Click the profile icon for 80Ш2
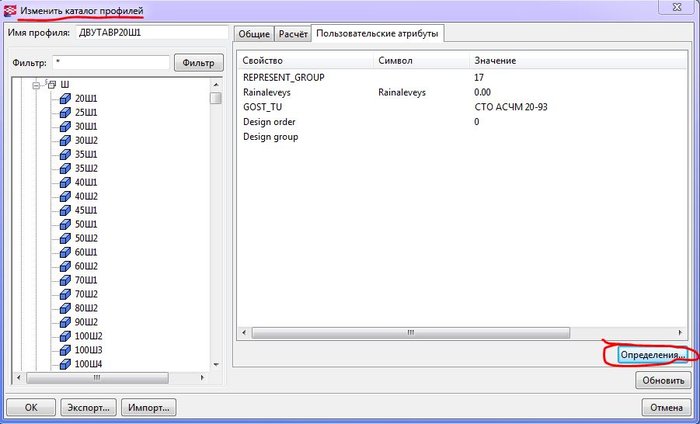This screenshot has height=424, width=700. pos(65,308)
